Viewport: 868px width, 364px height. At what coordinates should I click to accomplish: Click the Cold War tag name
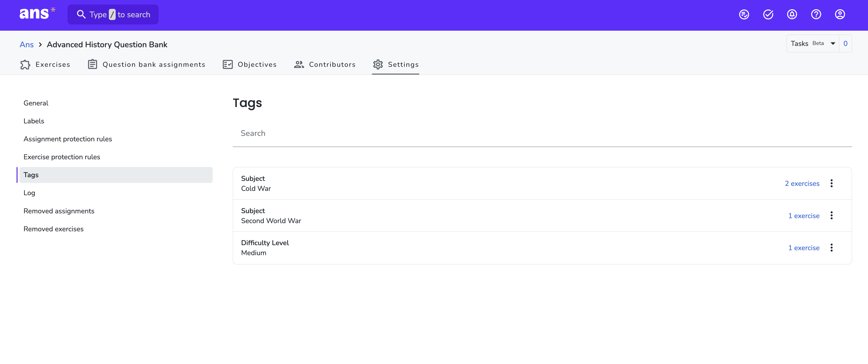tap(256, 188)
